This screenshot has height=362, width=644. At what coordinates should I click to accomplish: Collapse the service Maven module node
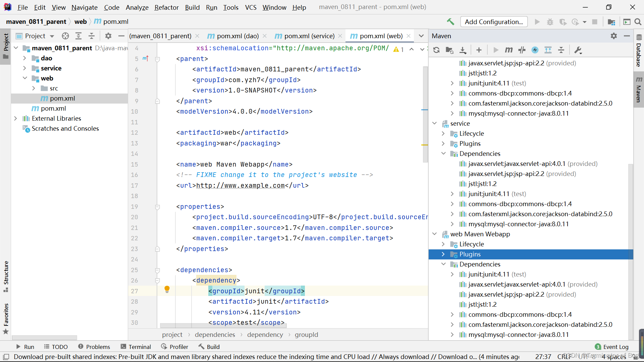tap(434, 123)
